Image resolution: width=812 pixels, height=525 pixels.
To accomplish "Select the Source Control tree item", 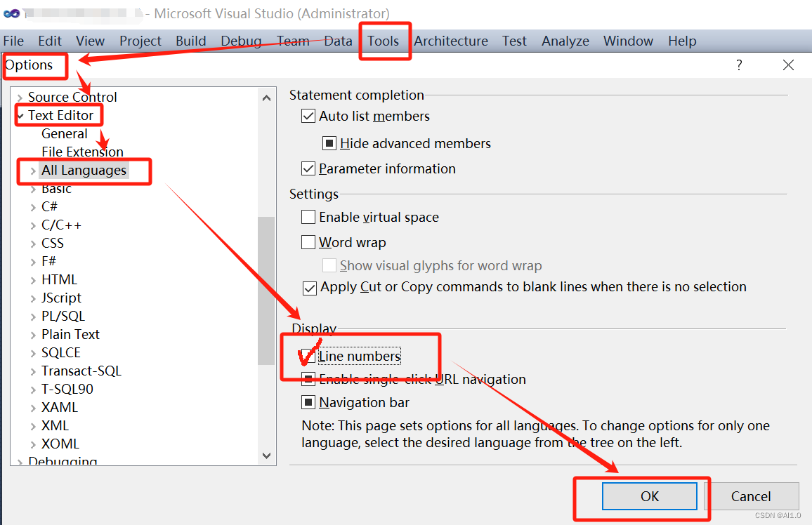I will (x=72, y=98).
